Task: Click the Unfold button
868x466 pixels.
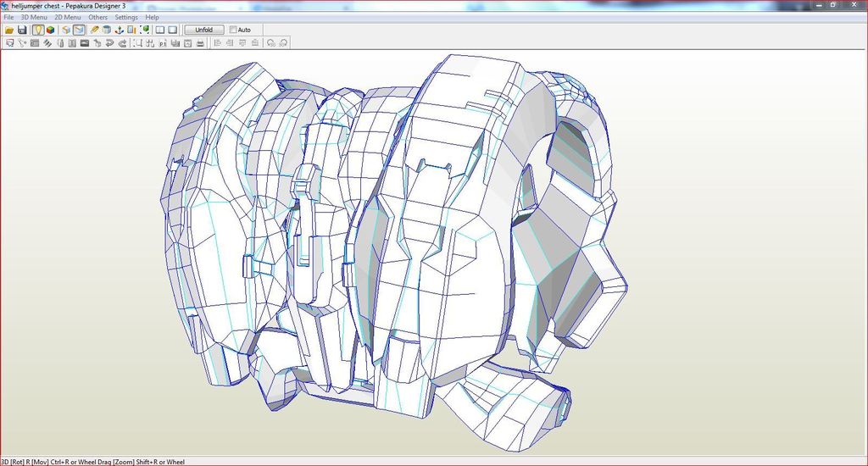Action: coord(204,30)
